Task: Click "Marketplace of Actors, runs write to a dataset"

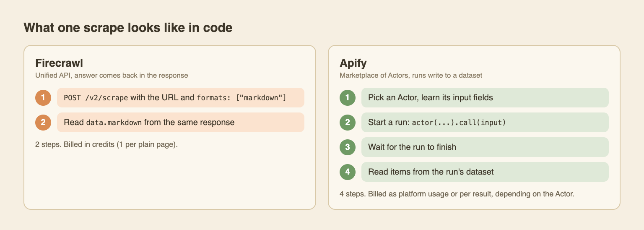Action: pyautogui.click(x=411, y=76)
